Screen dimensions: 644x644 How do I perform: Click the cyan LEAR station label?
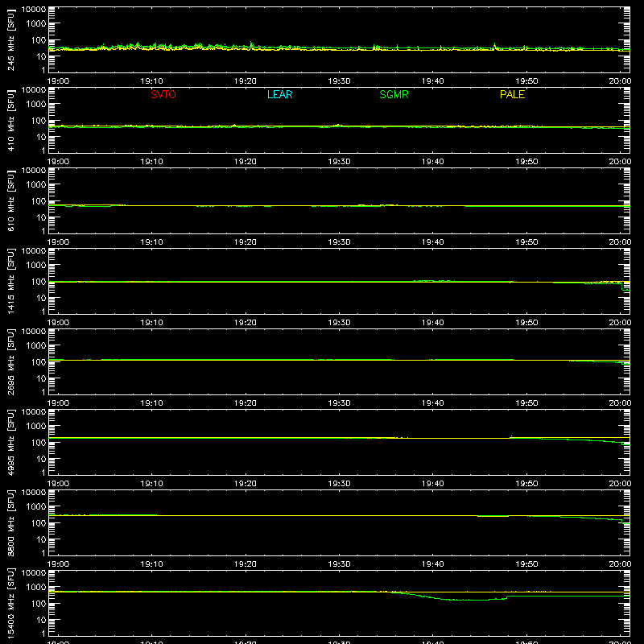279,94
